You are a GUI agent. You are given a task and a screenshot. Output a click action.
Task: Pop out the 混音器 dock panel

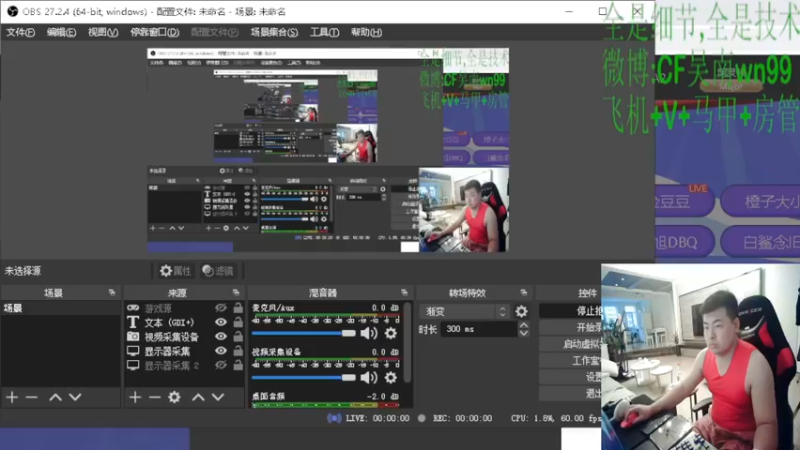pyautogui.click(x=404, y=292)
